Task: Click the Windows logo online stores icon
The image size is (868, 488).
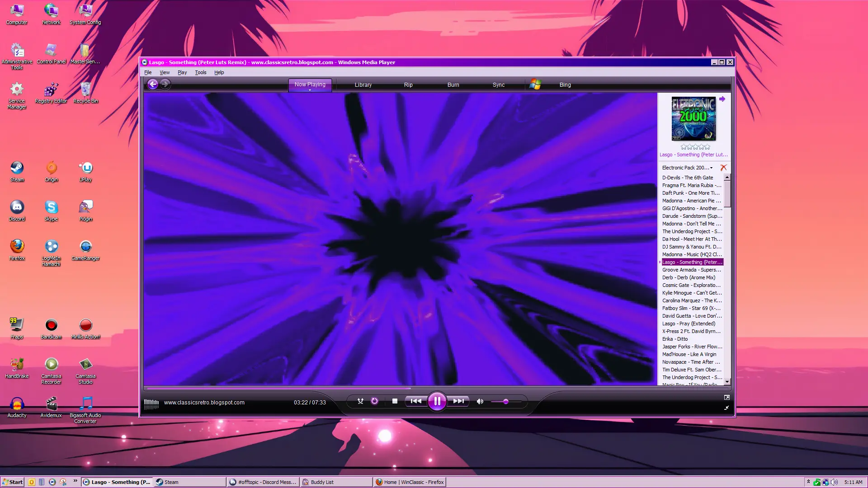Action: click(x=535, y=84)
